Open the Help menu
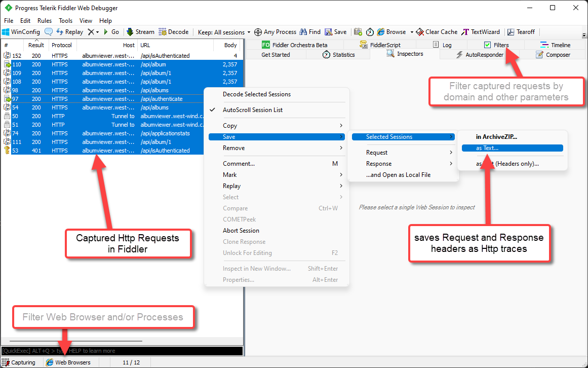This screenshot has width=588, height=368. 105,21
